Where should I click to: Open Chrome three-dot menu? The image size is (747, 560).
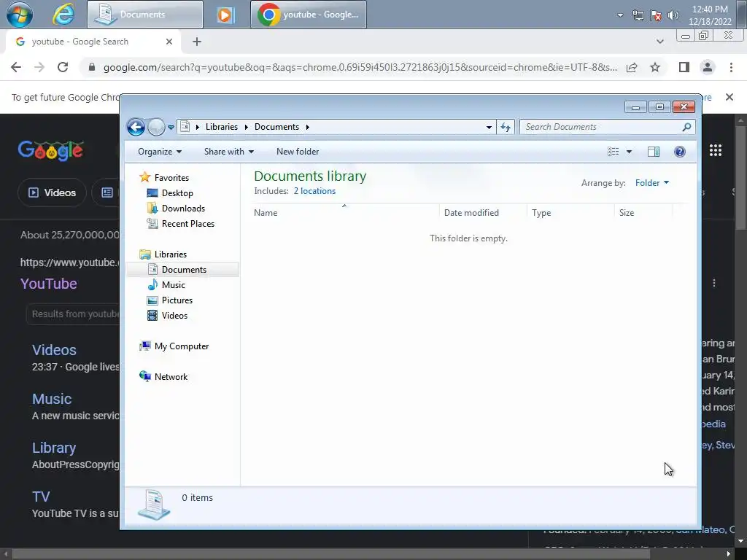(731, 67)
